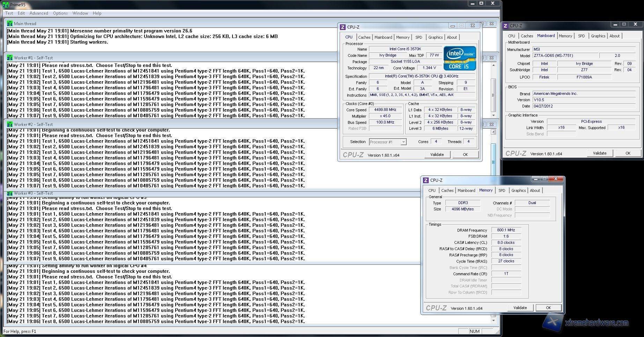Click the Worker #1 Self-Test window icon

click(x=10, y=58)
